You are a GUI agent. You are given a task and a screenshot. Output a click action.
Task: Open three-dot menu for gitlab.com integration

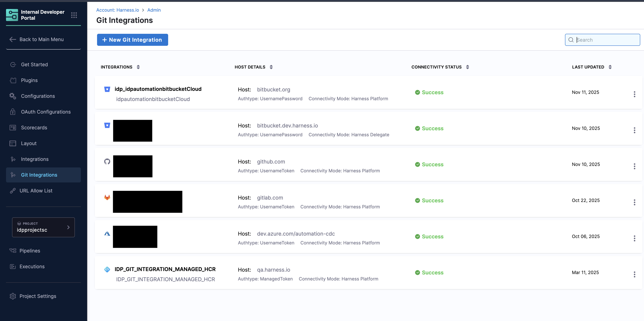[x=634, y=202]
